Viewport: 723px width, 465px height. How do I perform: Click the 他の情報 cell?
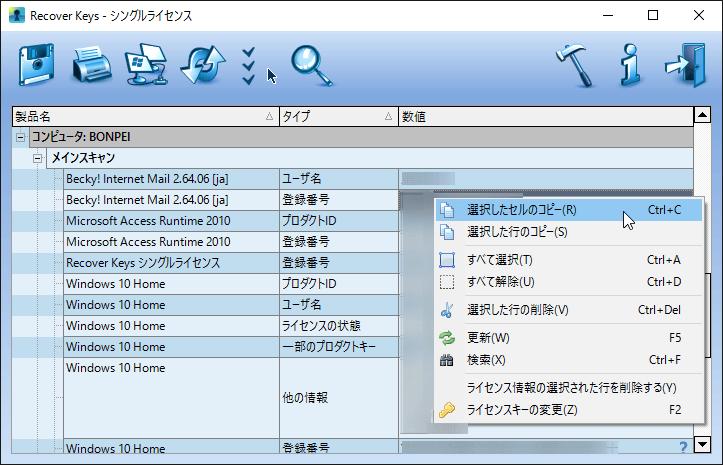tap(339, 398)
